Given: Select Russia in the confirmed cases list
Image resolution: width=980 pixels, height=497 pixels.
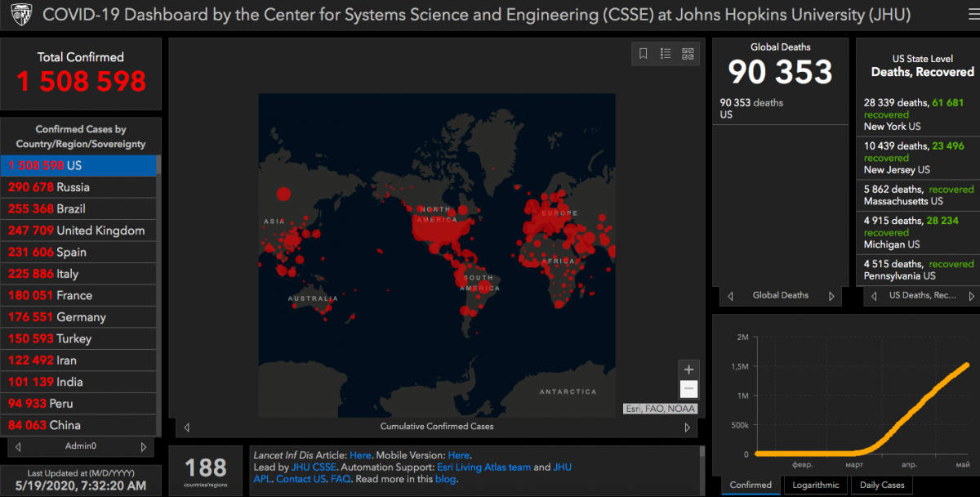Looking at the screenshot, I should point(78,187).
